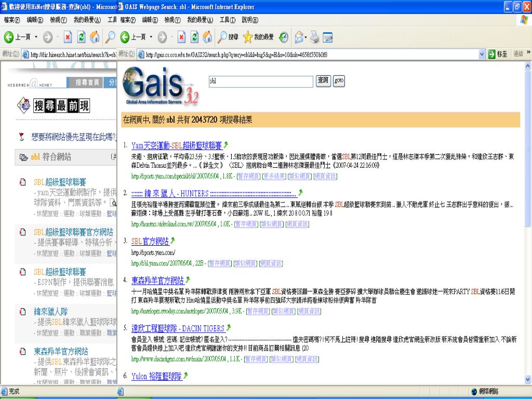Click green arrow icon beside 緯來獵人 HUNTERS result
The image size is (532, 399).
tap(300, 193)
